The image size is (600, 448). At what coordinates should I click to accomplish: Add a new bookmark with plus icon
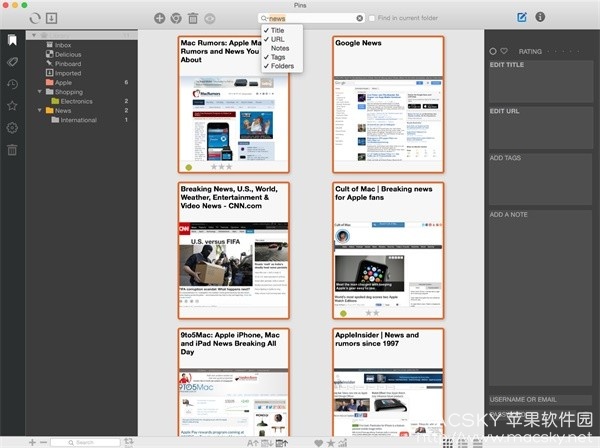pos(159,18)
